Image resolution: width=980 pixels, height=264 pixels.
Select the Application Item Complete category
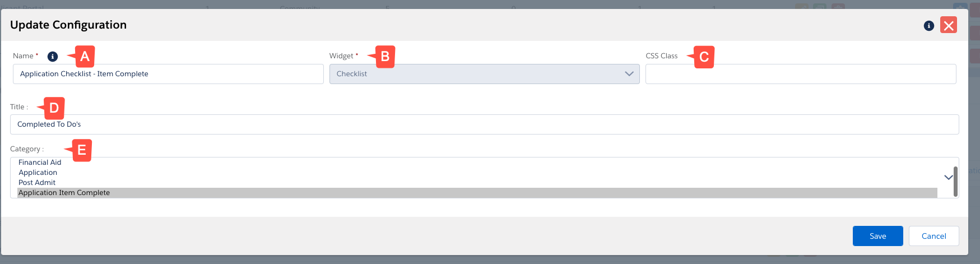(64, 193)
